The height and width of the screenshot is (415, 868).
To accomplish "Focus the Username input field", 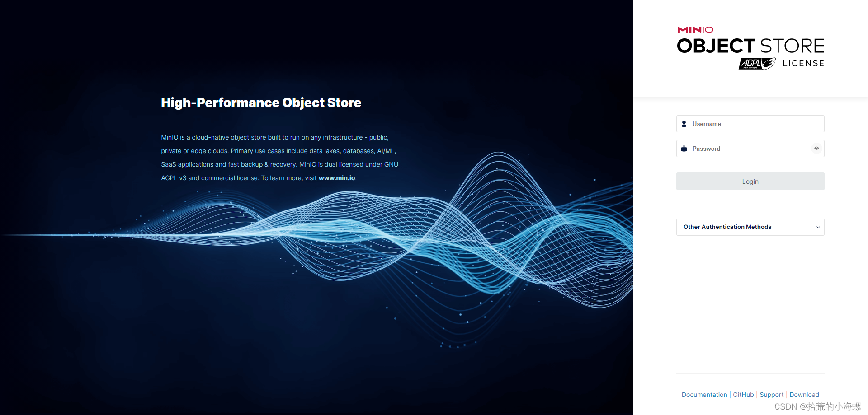I will tap(750, 124).
